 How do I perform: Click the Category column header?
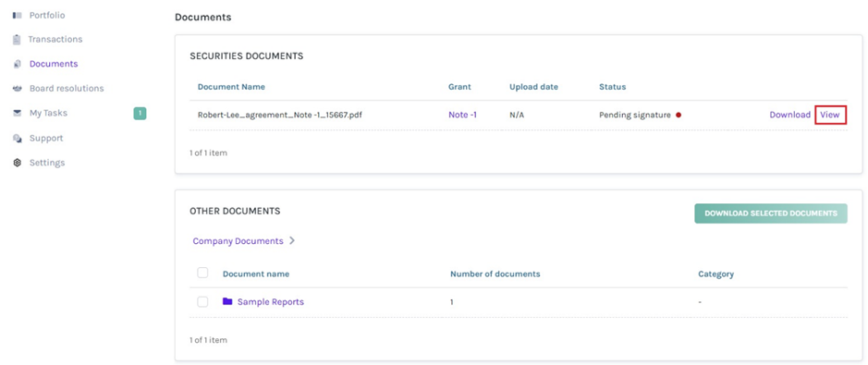[x=715, y=274]
